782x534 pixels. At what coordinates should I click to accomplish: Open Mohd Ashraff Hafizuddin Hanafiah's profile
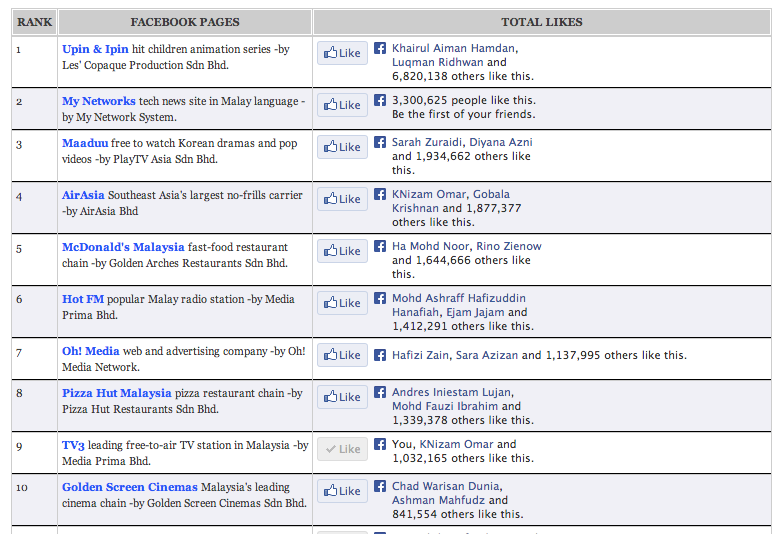tap(459, 305)
